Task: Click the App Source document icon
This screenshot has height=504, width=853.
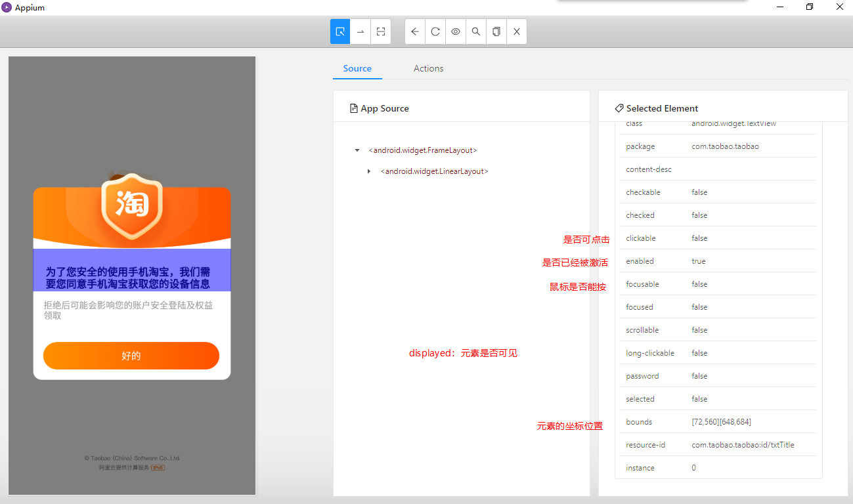Action: pos(354,108)
